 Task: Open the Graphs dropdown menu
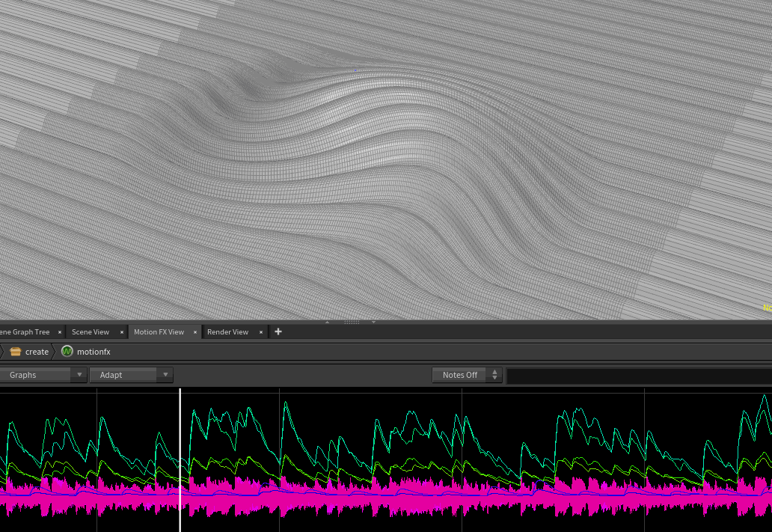coord(43,375)
